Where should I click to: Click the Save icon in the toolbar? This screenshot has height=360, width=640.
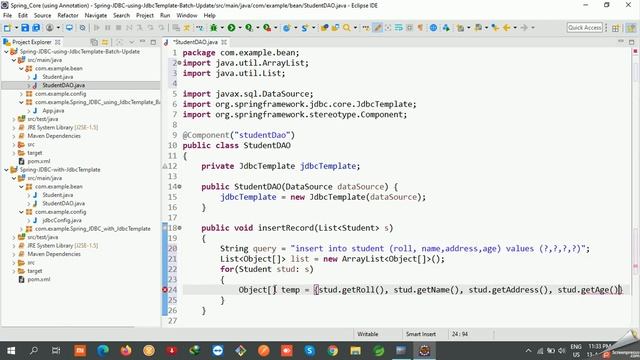point(25,28)
